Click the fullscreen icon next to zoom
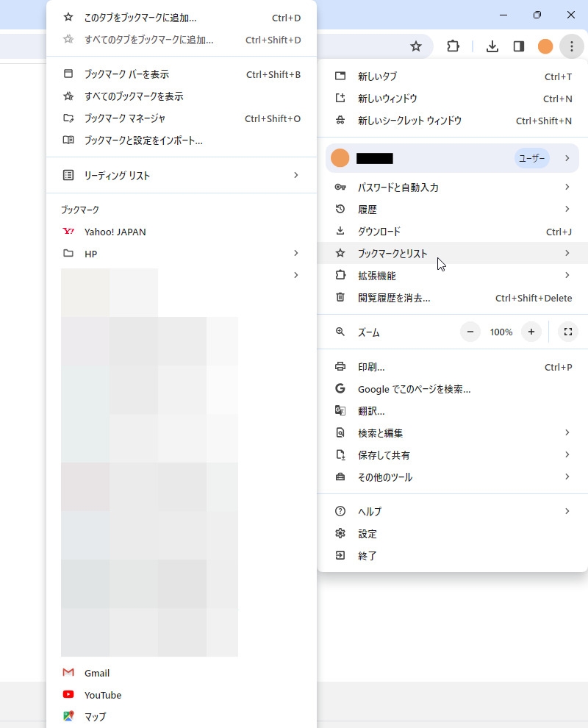This screenshot has width=588, height=728. pos(567,332)
